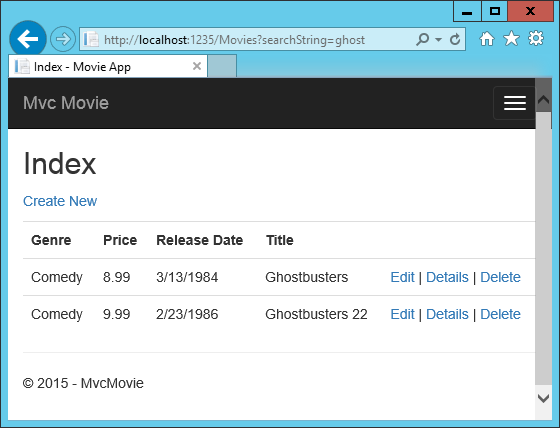
Task: Edit the Ghostbusters 22 movie
Action: click(402, 314)
